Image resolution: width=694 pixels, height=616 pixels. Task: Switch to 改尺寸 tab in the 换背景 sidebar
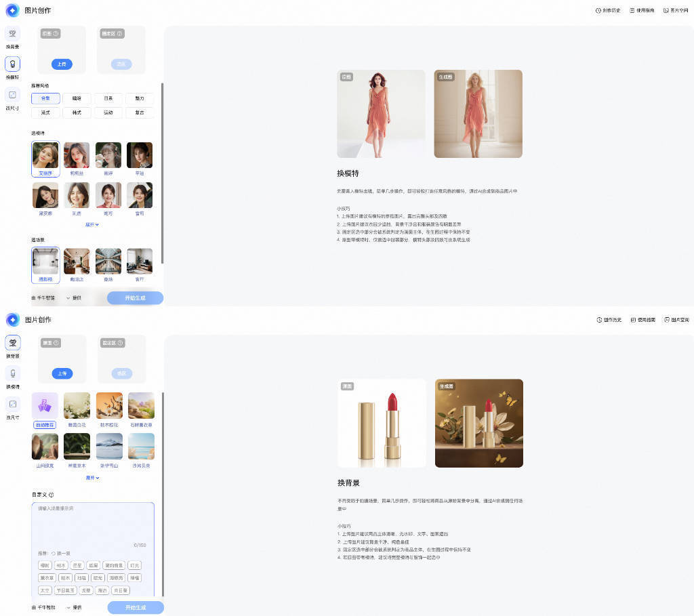pos(12,404)
